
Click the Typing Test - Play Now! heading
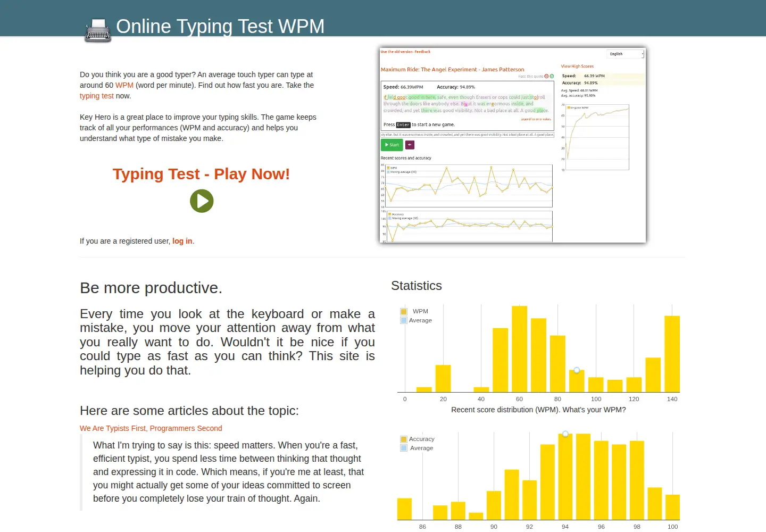(x=201, y=174)
